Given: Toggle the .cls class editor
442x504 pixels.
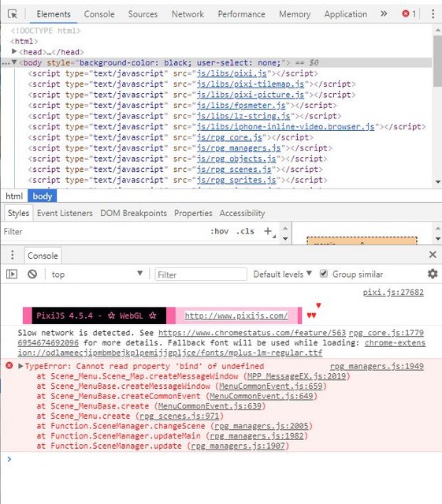Looking at the screenshot, I should pyautogui.click(x=245, y=231).
